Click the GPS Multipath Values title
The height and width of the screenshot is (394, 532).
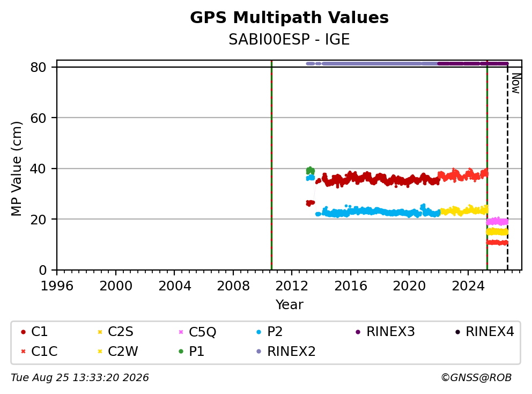[289, 18]
